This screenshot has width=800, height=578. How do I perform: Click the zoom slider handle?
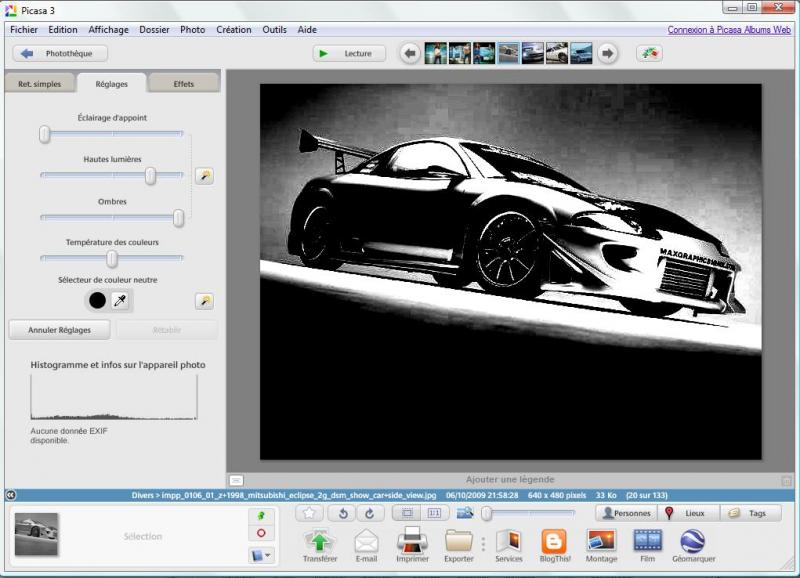tap(487, 513)
